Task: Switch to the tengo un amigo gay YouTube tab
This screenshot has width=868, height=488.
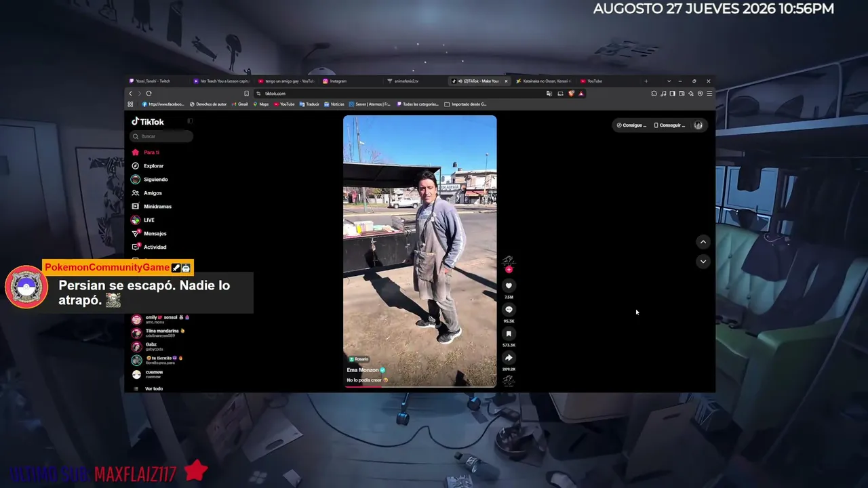Action: coord(285,81)
